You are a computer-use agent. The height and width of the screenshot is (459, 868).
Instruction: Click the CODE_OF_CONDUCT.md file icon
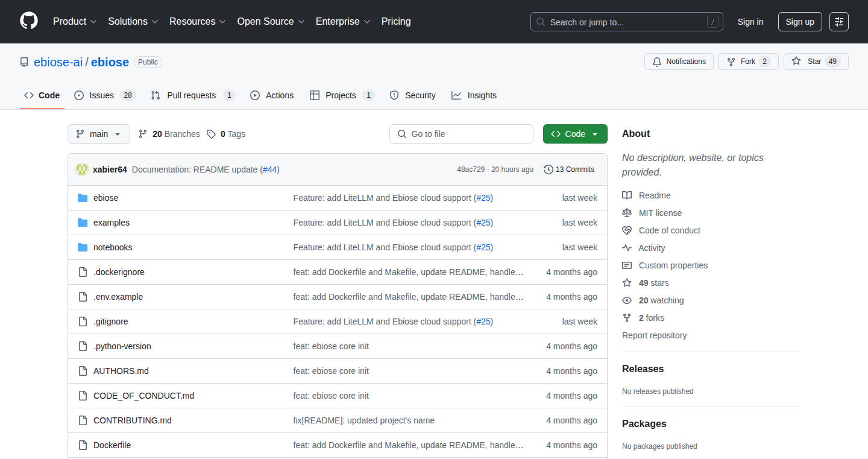(83, 396)
